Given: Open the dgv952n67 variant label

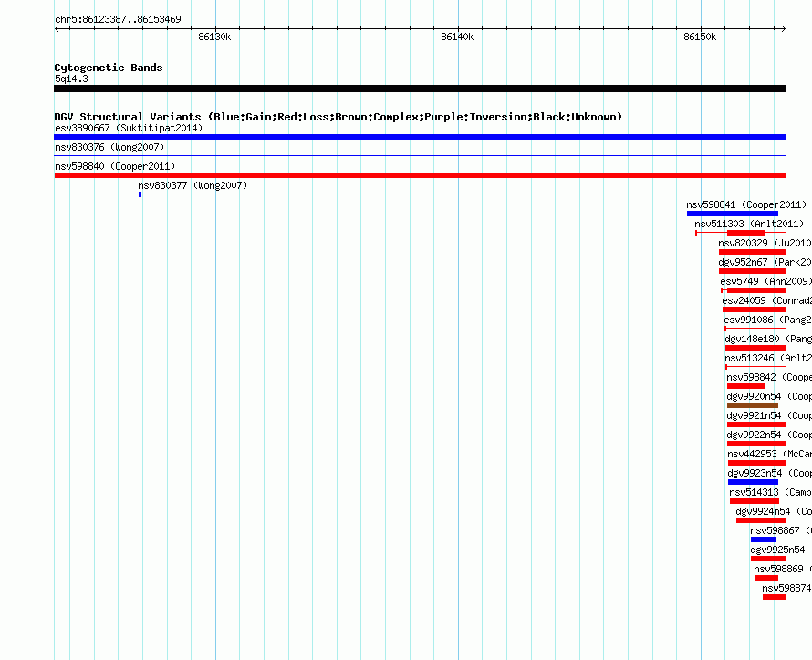Looking at the screenshot, I should (x=765, y=262).
